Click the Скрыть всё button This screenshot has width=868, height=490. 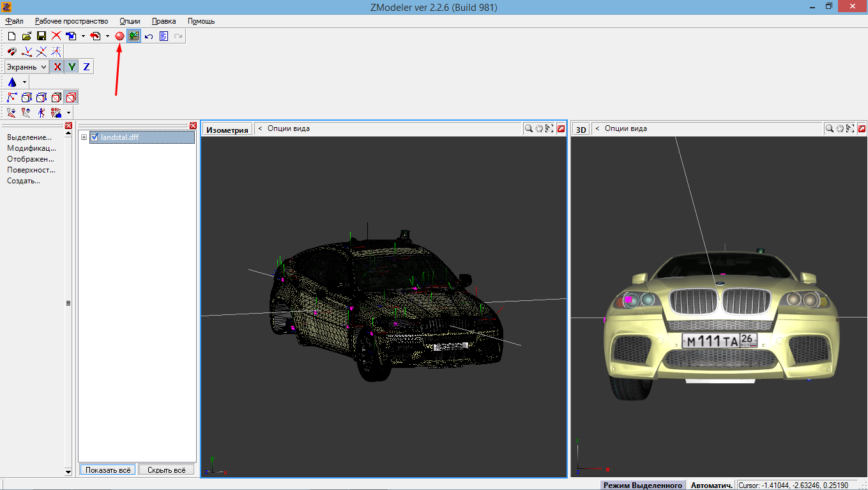[166, 470]
